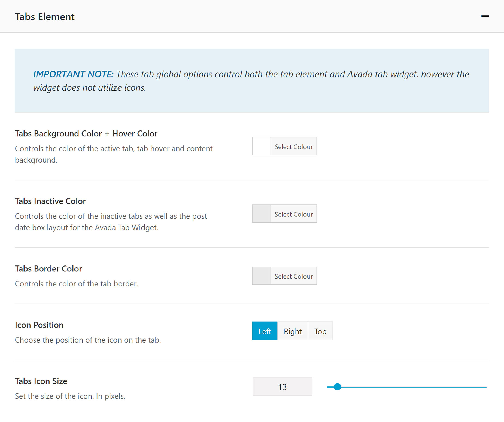Click the Tabs Element section header title
The image size is (504, 422).
[x=45, y=17]
